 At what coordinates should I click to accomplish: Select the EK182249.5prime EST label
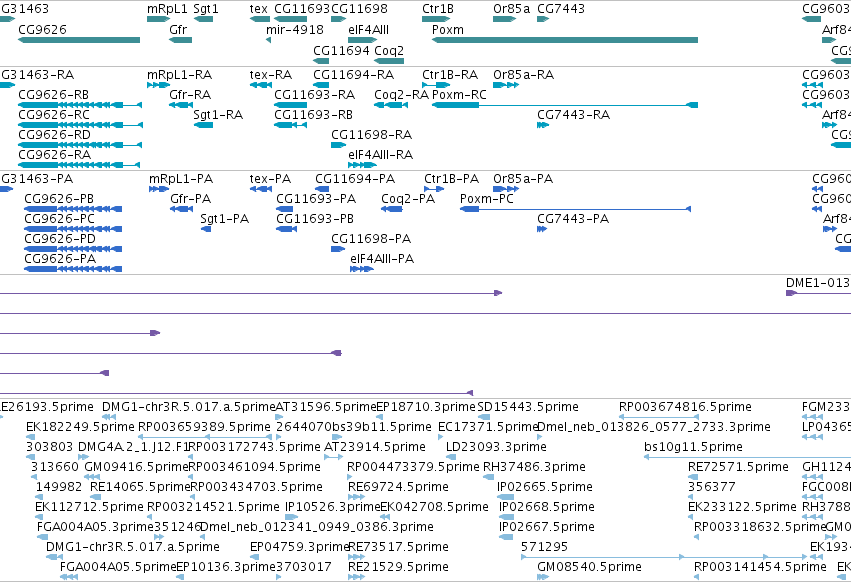point(80,427)
